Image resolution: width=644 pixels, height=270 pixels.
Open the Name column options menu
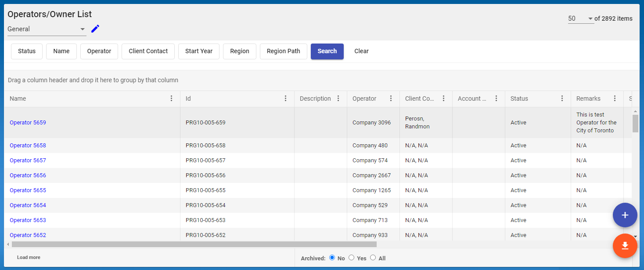point(172,99)
